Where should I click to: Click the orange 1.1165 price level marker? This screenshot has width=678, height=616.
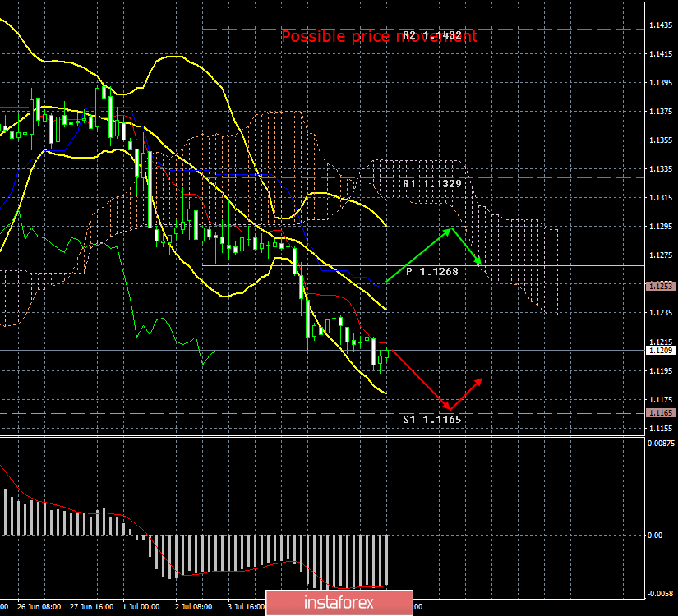click(x=660, y=412)
